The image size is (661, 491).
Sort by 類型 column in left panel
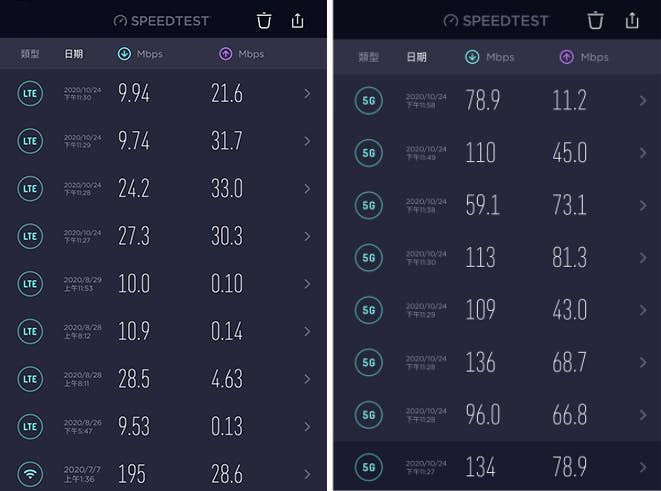coord(30,54)
